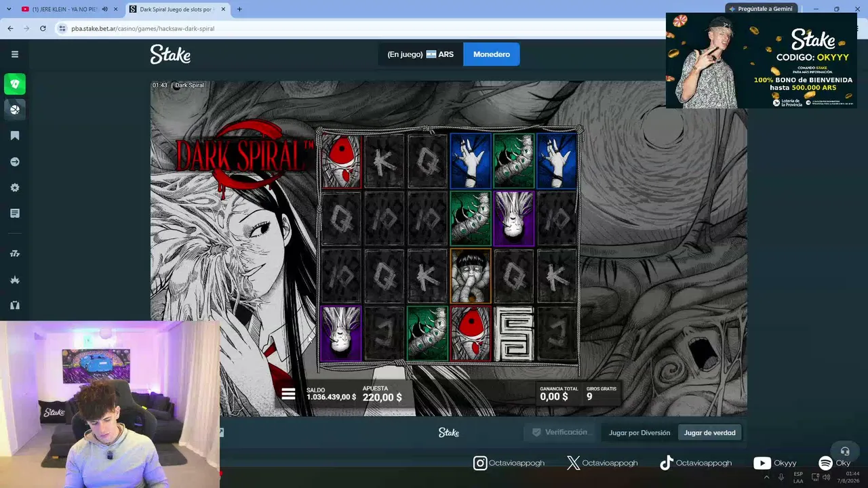Open the badge-shaped promotions sidebar icon
This screenshot has width=868, height=488.
click(x=15, y=188)
